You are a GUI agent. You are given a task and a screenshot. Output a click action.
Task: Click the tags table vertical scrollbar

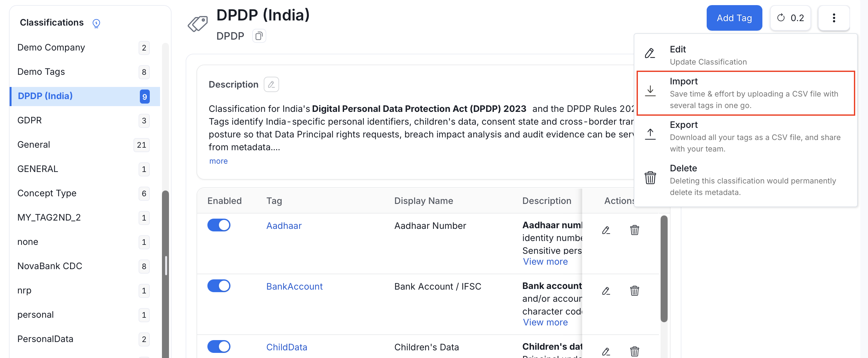point(664,268)
